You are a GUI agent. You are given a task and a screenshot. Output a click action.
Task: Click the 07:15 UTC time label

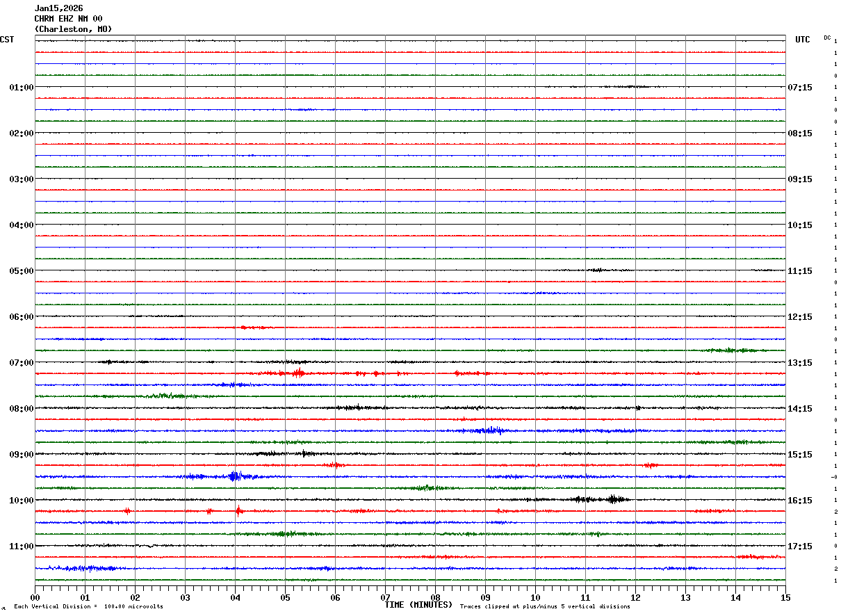[x=800, y=88]
